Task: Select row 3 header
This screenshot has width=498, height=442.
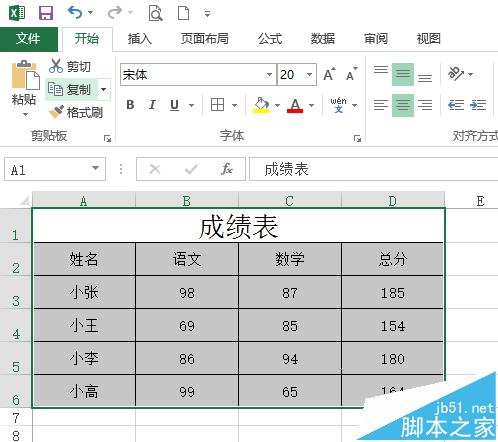Action: click(16, 293)
